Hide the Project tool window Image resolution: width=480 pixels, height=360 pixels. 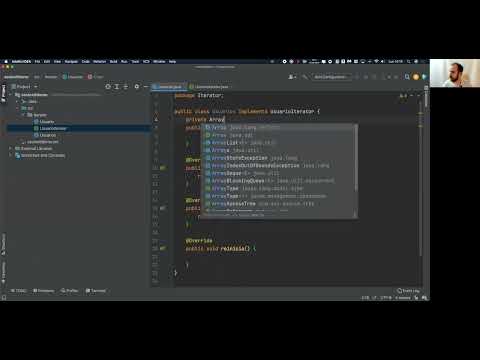tap(146, 87)
